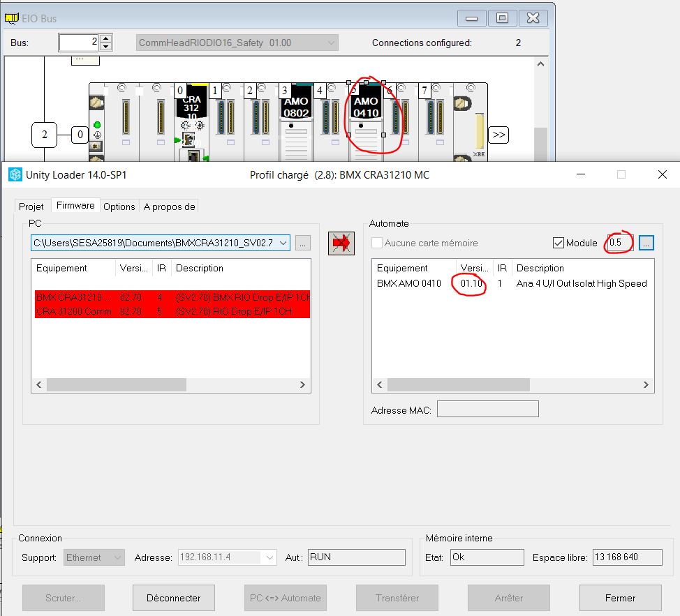Decrement the Bus number stepper
Screen dimensions: 680x616
click(x=106, y=46)
